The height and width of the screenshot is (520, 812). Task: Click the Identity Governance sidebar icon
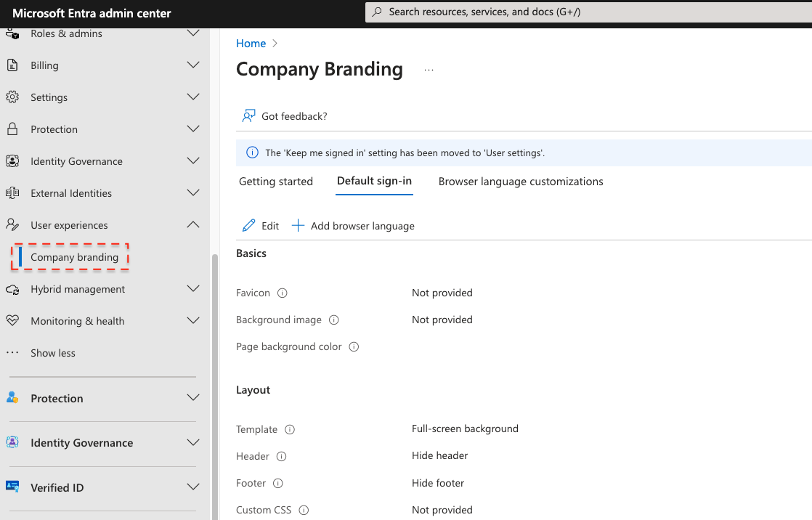tap(12, 161)
